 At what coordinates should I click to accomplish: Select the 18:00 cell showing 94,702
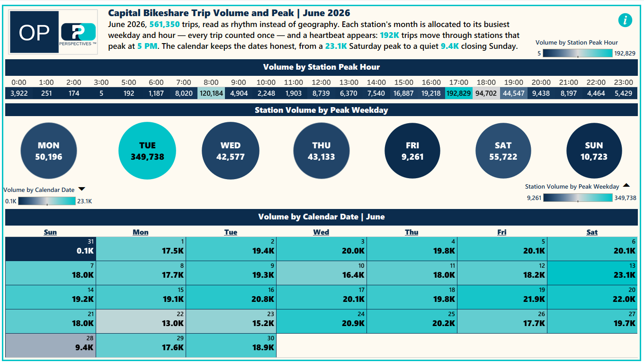(x=486, y=93)
